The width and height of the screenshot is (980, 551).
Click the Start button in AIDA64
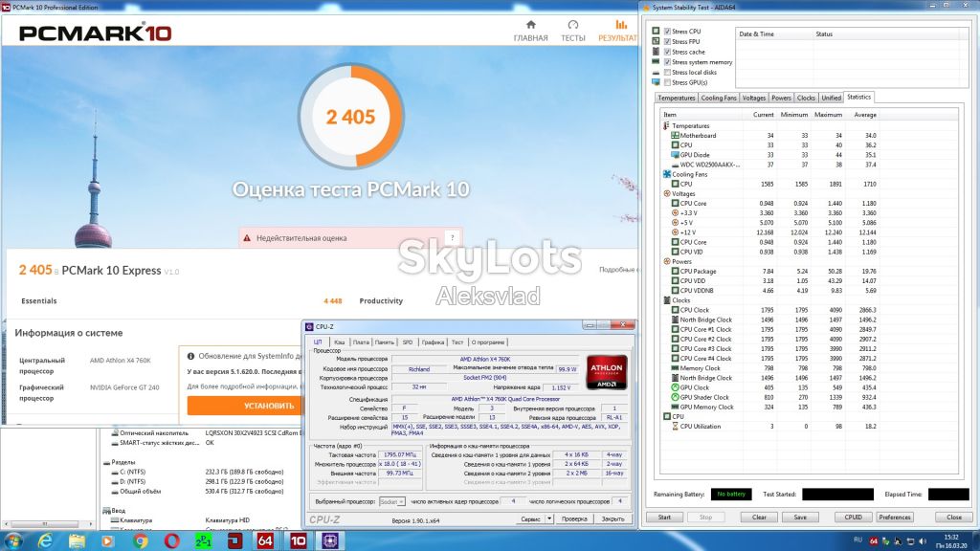pyautogui.click(x=664, y=517)
